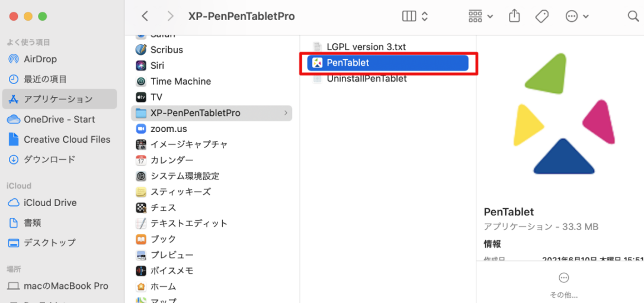Click the window title XP-PenPenTabletPro
Viewport: 644px width, 303px height.
242,17
